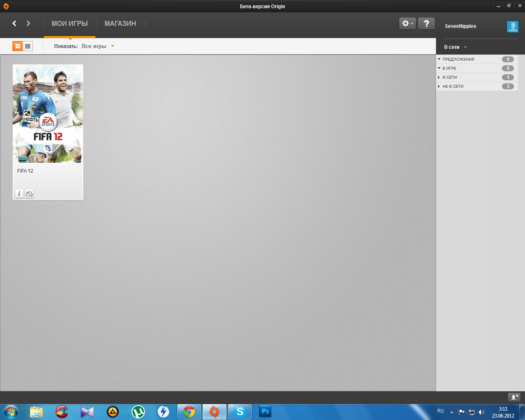
Task: Switch to Google Chrome in taskbar
Action: pos(189,411)
